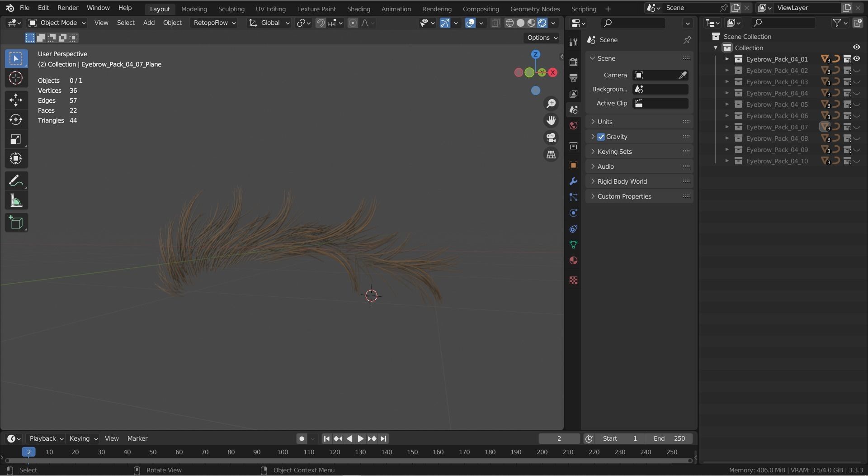This screenshot has width=868, height=476.
Task: Toggle visibility of Collection eye icon
Action: (x=856, y=48)
